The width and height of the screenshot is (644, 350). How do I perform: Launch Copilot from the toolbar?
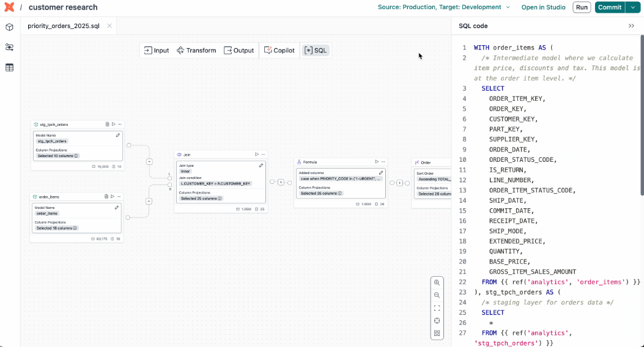[279, 51]
